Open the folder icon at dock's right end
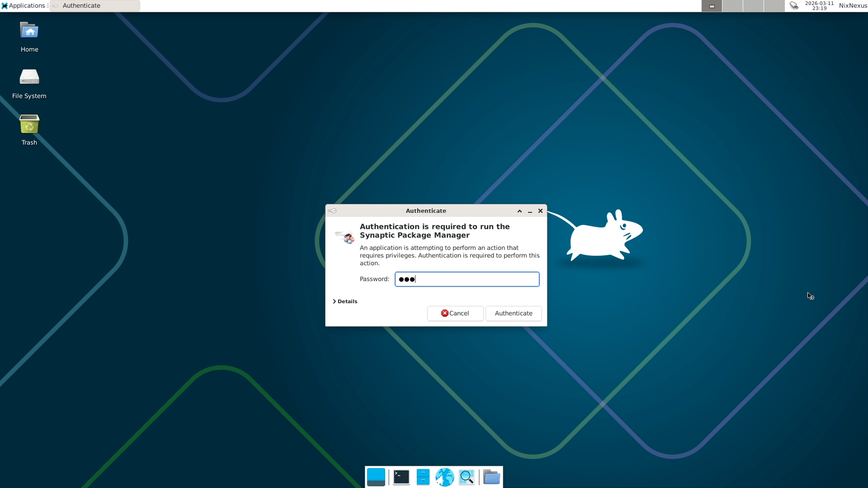Screen dimensions: 868x488 point(491,477)
